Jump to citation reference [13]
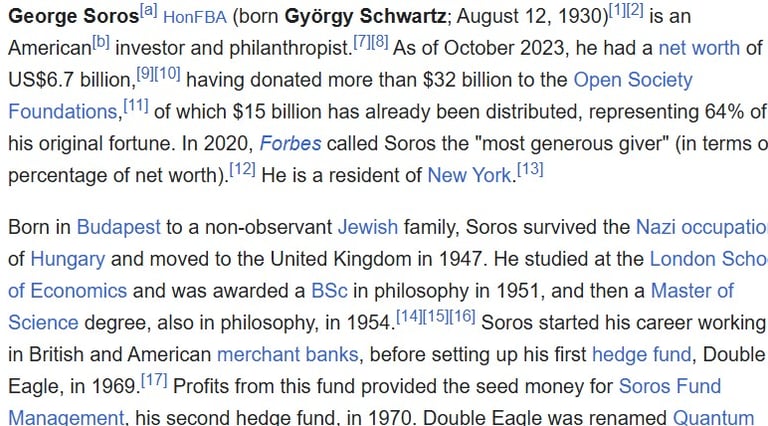 530,170
